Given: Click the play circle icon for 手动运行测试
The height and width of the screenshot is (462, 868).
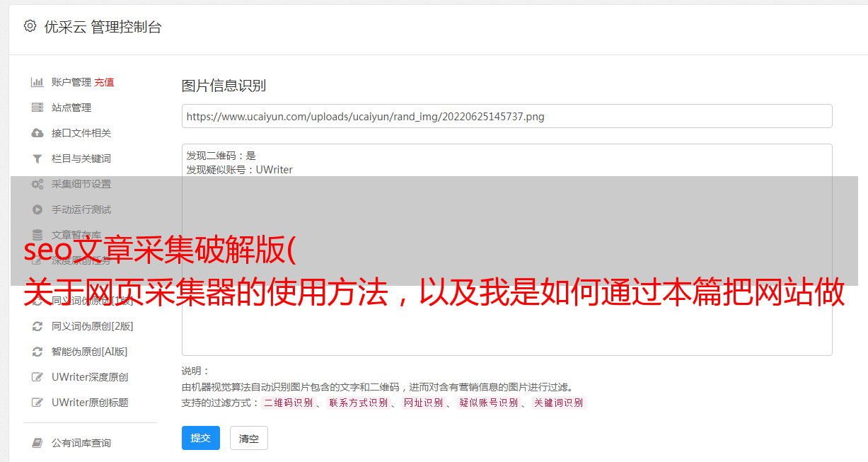Looking at the screenshot, I should (37, 209).
